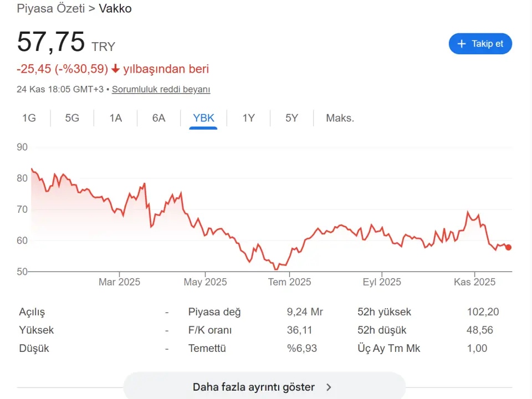
Task: Click the Vakko breadcrumb title
Action: point(115,9)
